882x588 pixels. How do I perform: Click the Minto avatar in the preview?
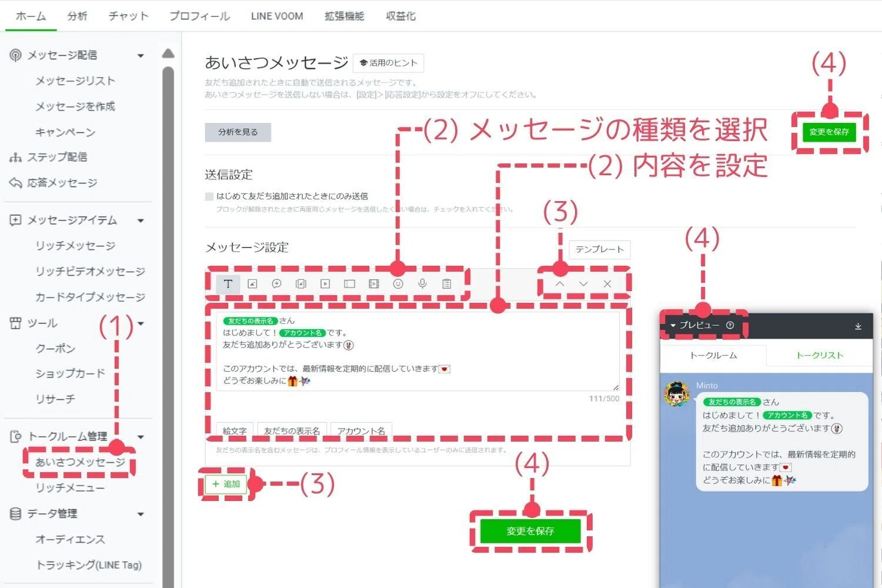point(677,395)
